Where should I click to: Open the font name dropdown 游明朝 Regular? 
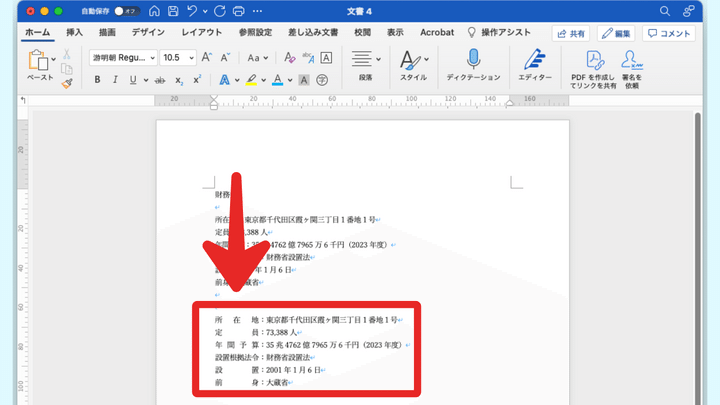pyautogui.click(x=123, y=58)
